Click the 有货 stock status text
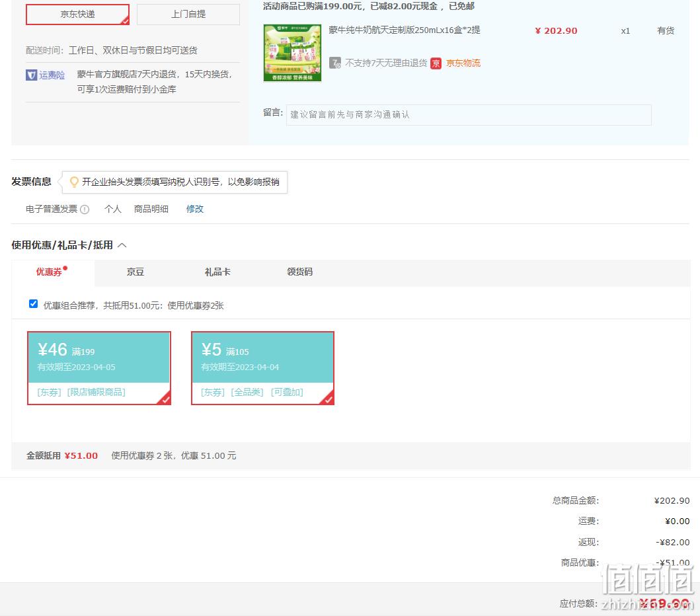 click(x=666, y=31)
